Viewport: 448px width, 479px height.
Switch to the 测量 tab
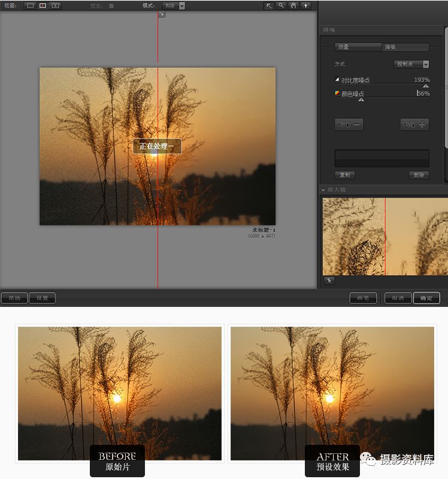click(x=358, y=47)
